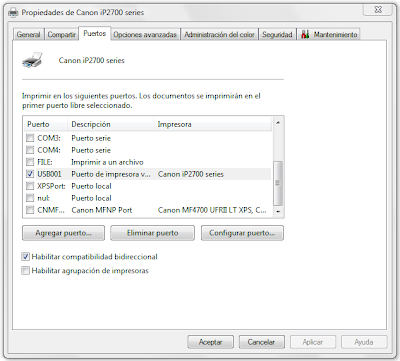The height and width of the screenshot is (361, 400).
Task: Switch to the Seguridad tab
Action: tap(277, 34)
